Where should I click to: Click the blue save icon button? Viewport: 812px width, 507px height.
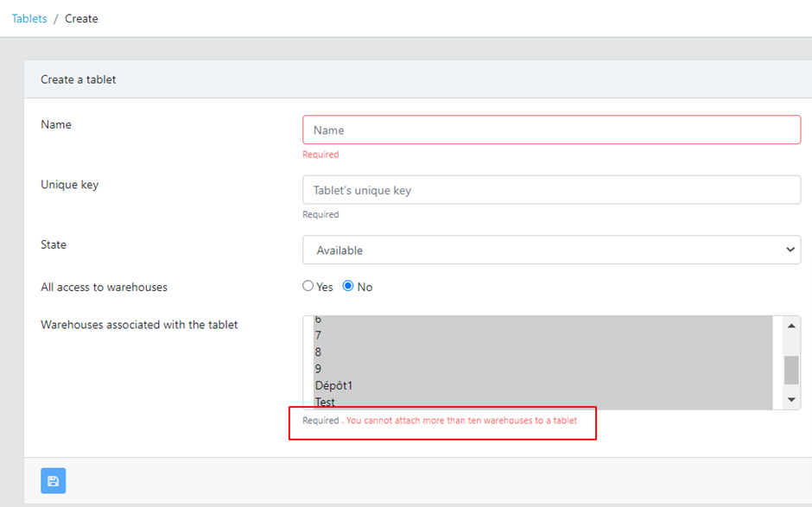click(53, 481)
